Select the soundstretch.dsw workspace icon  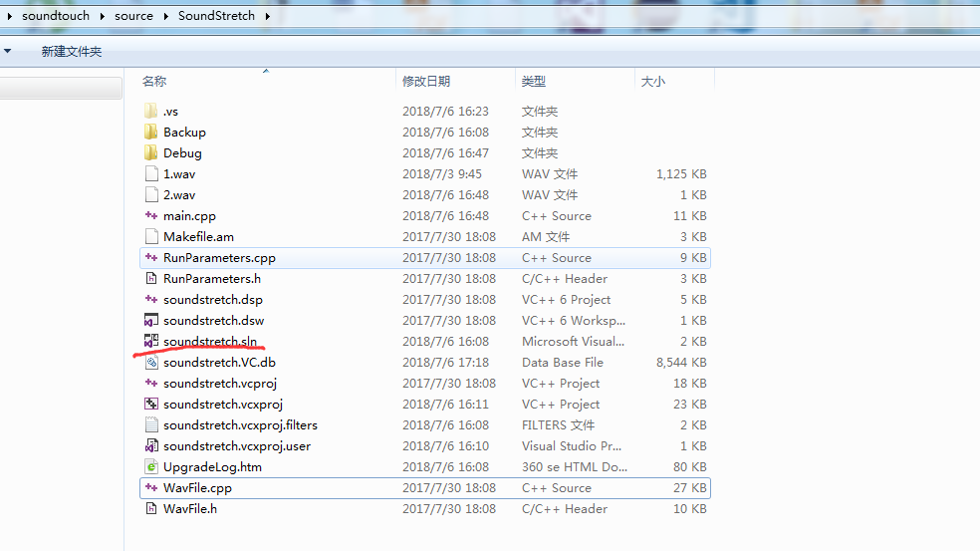(151, 320)
